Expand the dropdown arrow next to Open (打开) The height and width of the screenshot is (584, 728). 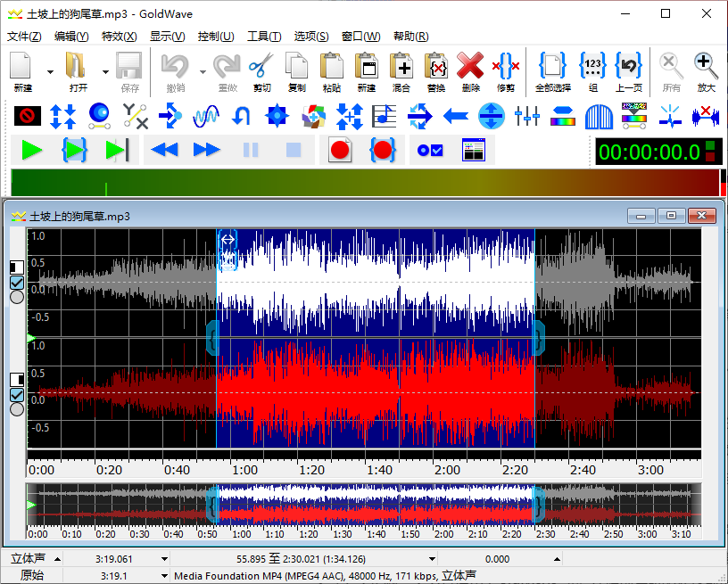105,72
